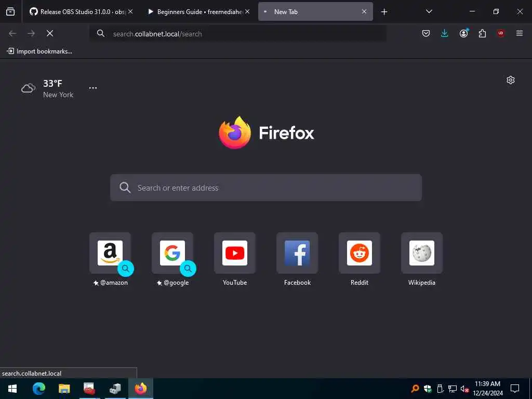Open the installer package app in taskbar
The width and height of the screenshot is (532, 399).
(115, 389)
